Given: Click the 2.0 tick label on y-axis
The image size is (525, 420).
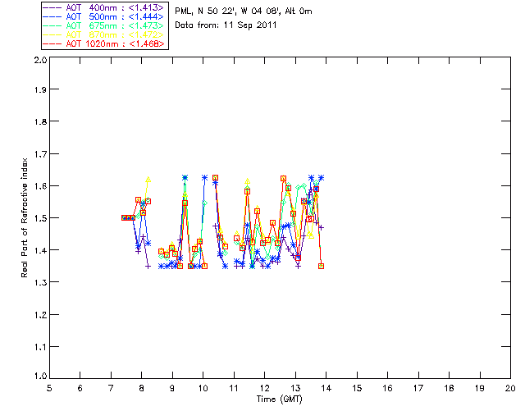Looking at the screenshot, I should [40, 60].
